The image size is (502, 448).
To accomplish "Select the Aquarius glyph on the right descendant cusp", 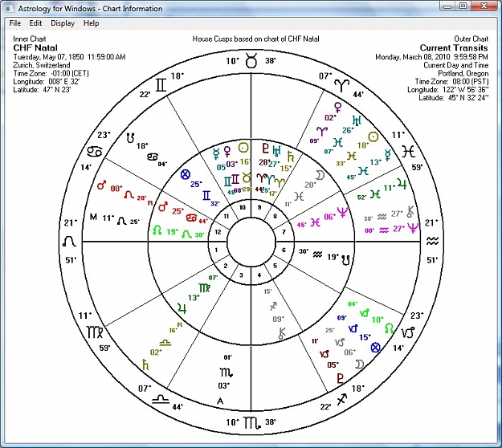I will coord(432,242).
